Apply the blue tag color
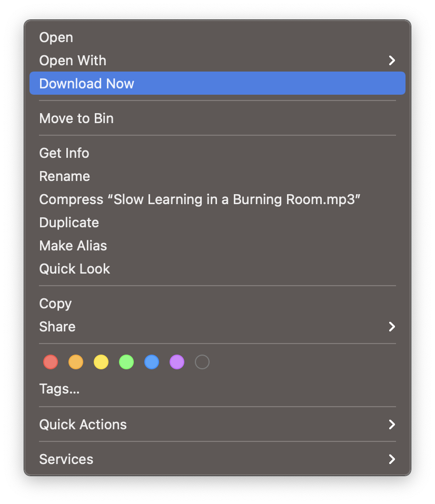The height and width of the screenshot is (504, 435). (152, 362)
